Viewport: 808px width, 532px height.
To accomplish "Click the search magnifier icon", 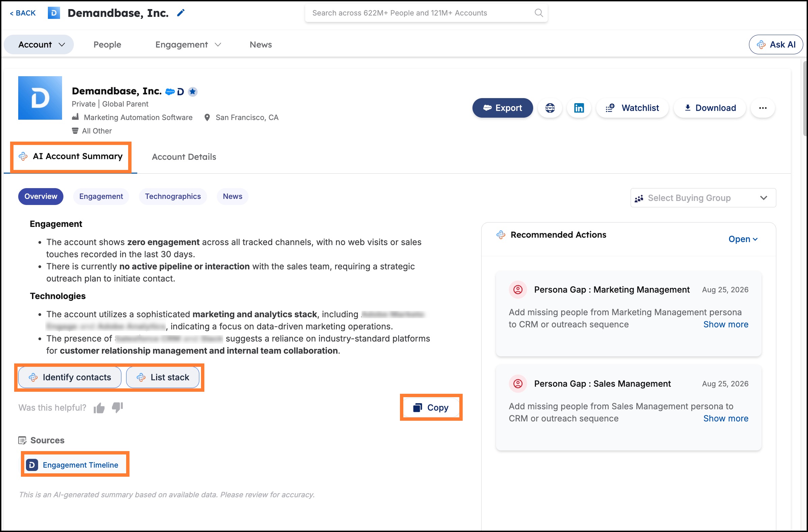I will [539, 13].
